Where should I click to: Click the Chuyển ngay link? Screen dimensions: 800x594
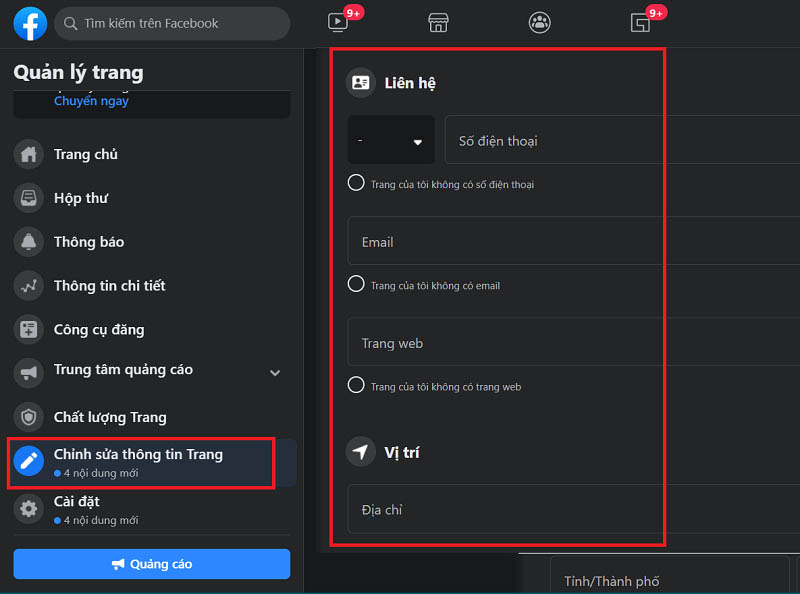[x=91, y=101]
